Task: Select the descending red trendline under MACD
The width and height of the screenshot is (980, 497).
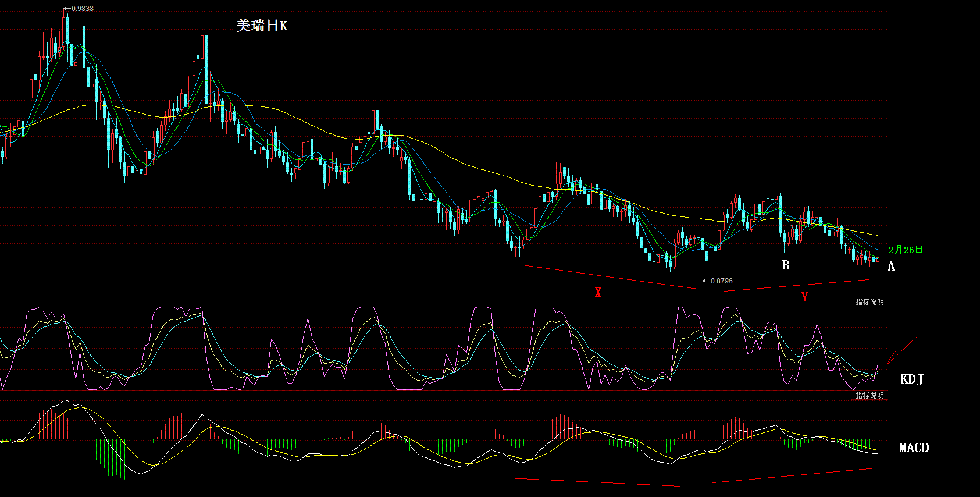Action: (x=593, y=482)
